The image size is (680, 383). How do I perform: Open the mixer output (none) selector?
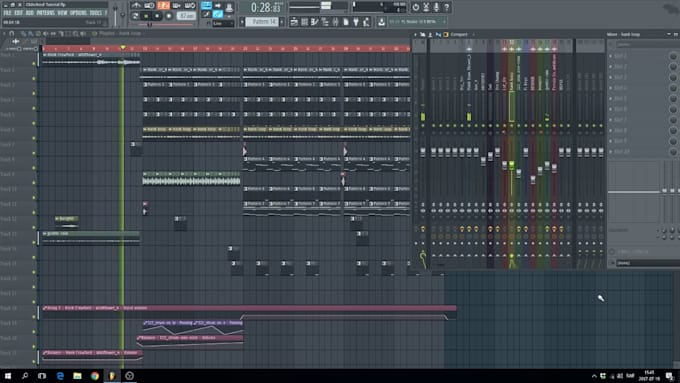tap(648, 263)
